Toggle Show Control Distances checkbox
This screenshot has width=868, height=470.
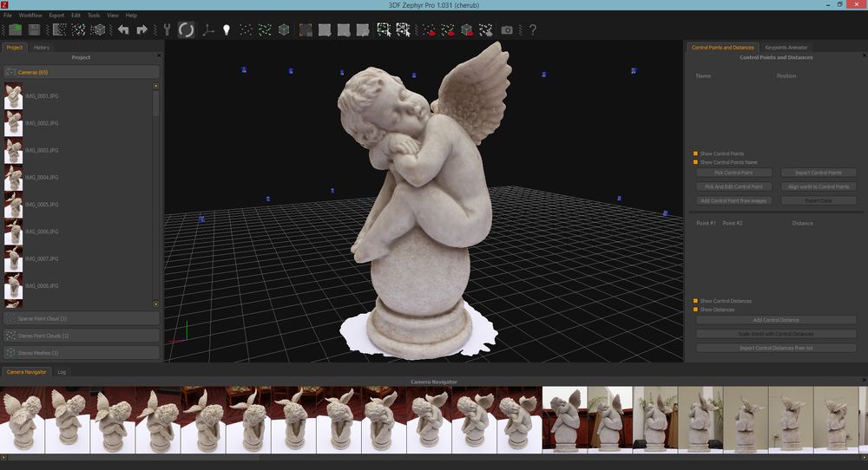695,301
